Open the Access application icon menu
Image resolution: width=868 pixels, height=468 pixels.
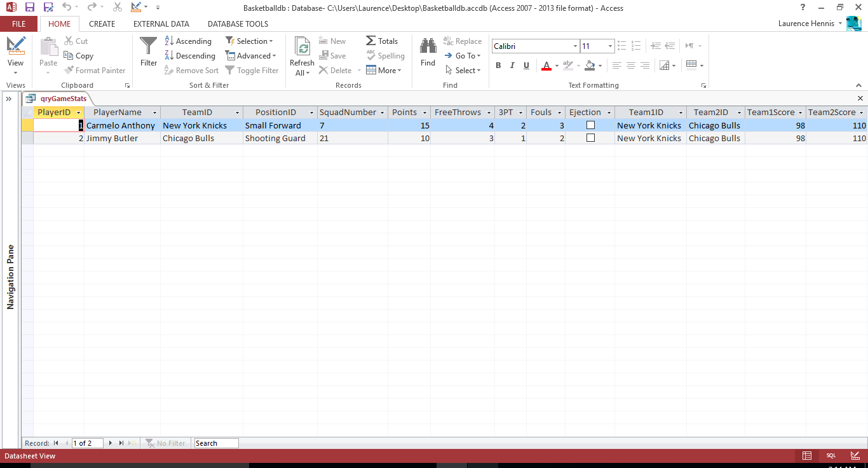(11, 8)
